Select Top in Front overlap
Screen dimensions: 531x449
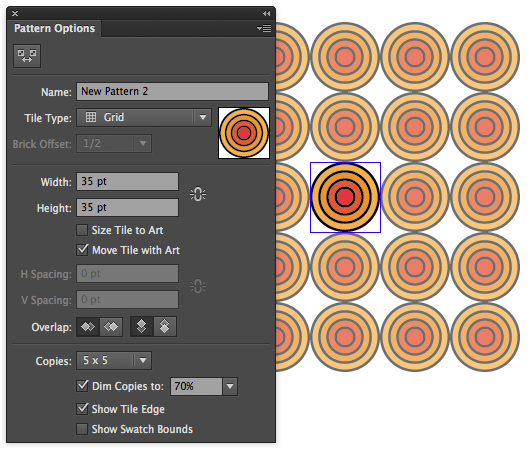[142, 327]
